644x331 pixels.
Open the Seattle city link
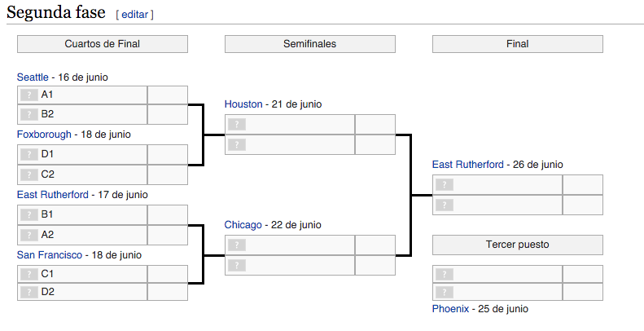tap(33, 77)
